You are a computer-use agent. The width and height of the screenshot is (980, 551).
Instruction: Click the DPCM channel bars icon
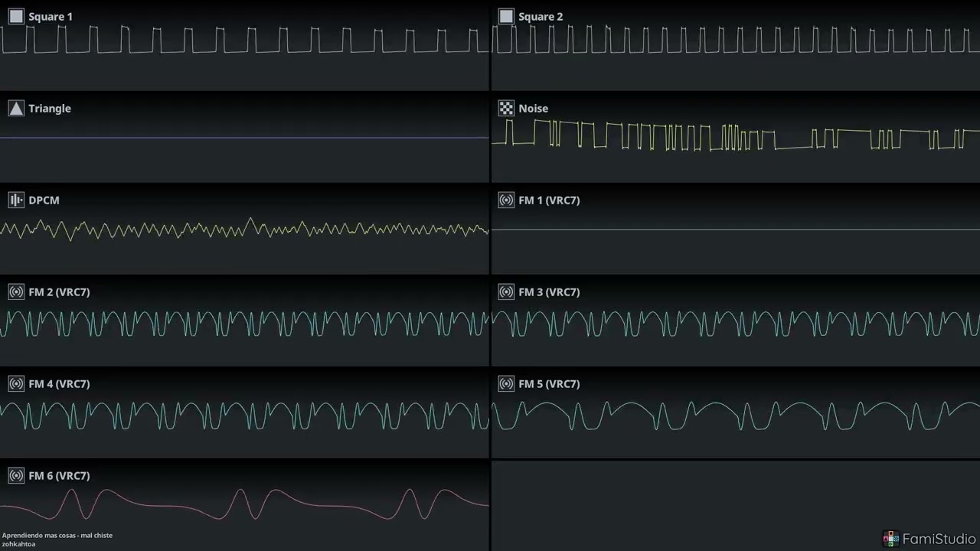16,200
